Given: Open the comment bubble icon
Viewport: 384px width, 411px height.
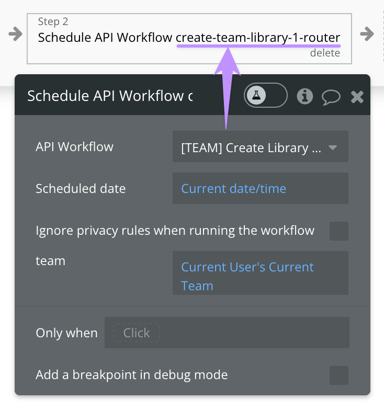Looking at the screenshot, I should pos(331,97).
